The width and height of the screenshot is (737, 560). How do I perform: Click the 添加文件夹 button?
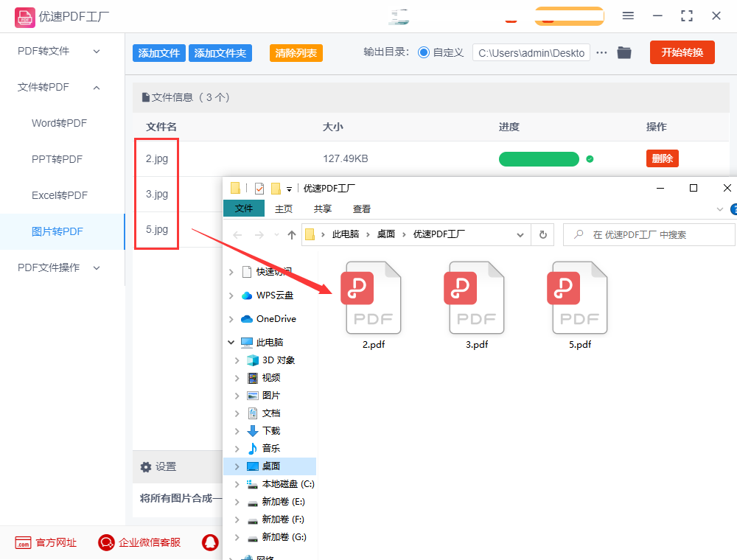coord(220,53)
